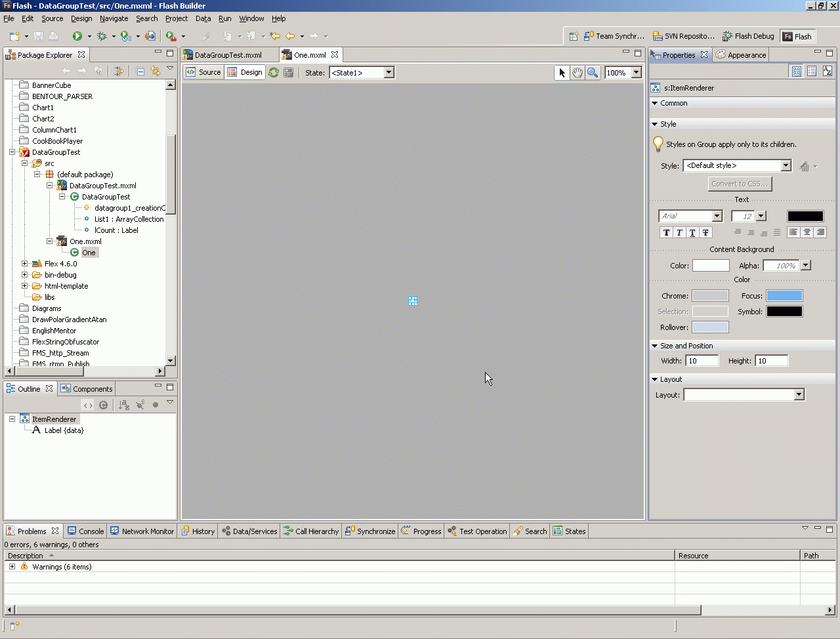Refresh the design view

pos(274,73)
